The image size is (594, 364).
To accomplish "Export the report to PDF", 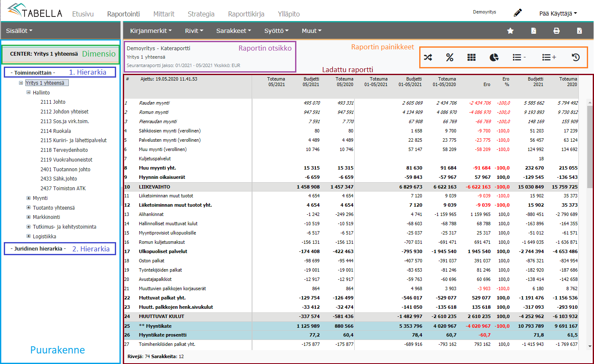I will point(534,31).
